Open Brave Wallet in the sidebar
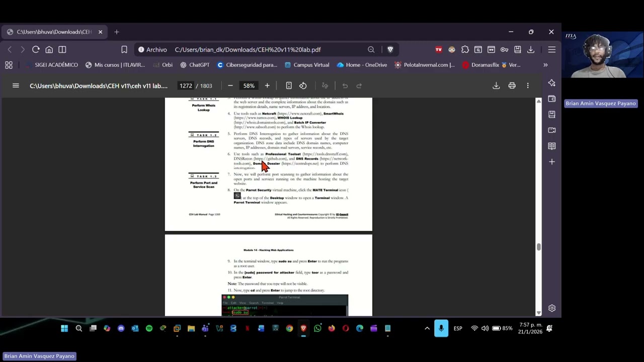 552,99
